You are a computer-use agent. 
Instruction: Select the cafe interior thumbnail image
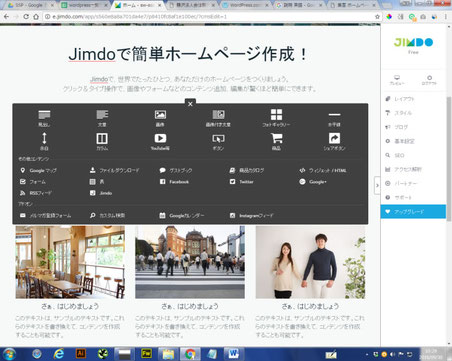tap(70, 262)
